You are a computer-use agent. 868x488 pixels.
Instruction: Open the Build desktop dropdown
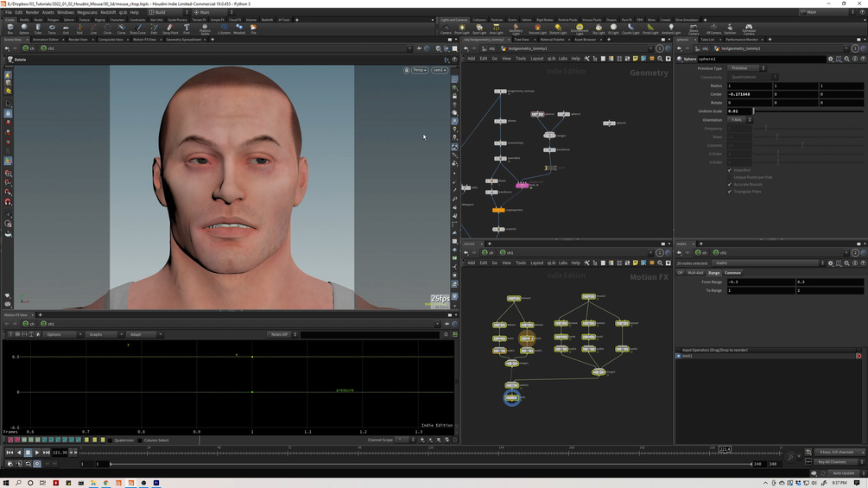click(x=168, y=12)
